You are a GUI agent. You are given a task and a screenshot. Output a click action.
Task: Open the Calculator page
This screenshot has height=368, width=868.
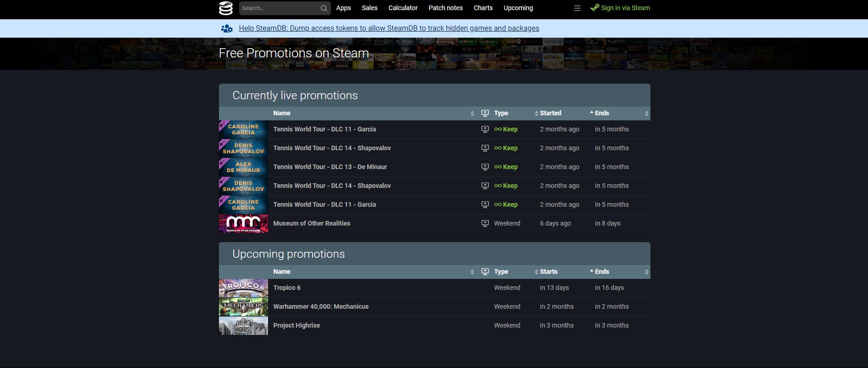403,8
